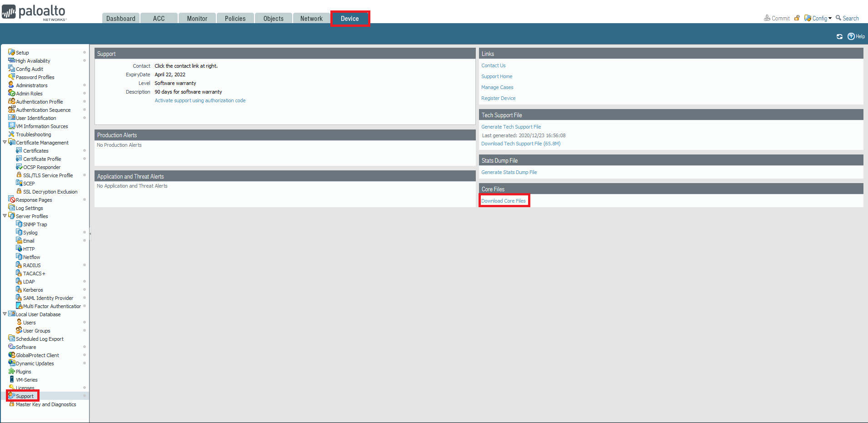The image size is (868, 423).
Task: Open SAML Identity Provider profile
Action: tap(48, 298)
